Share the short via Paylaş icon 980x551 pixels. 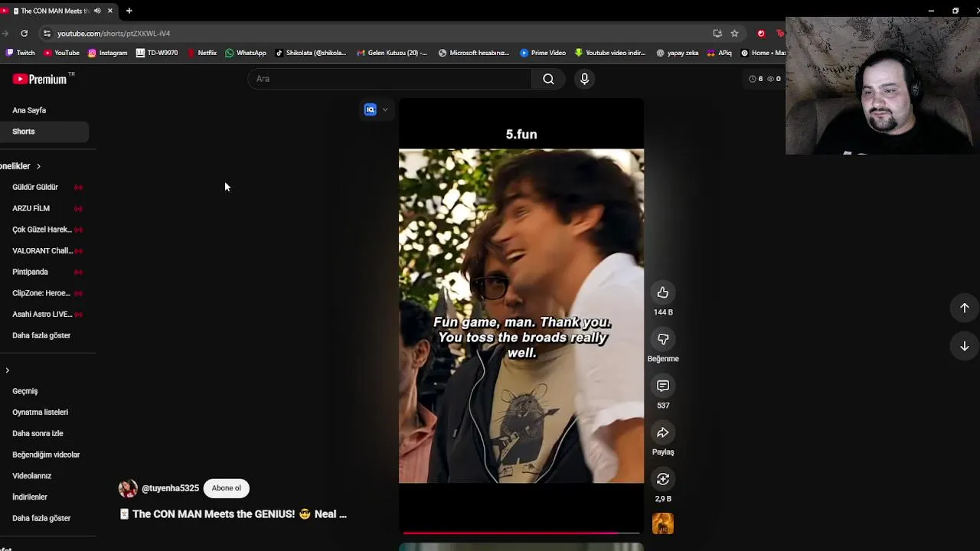point(663,432)
